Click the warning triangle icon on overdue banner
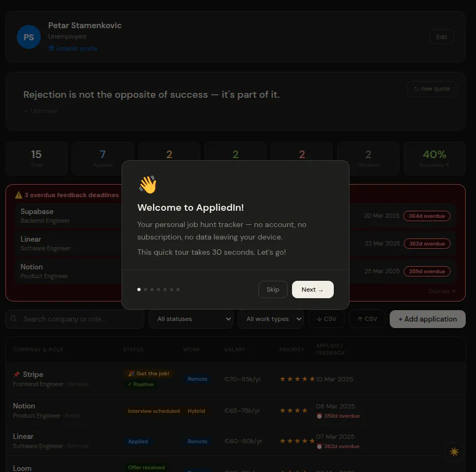The height and width of the screenshot is (472, 476). click(18, 195)
